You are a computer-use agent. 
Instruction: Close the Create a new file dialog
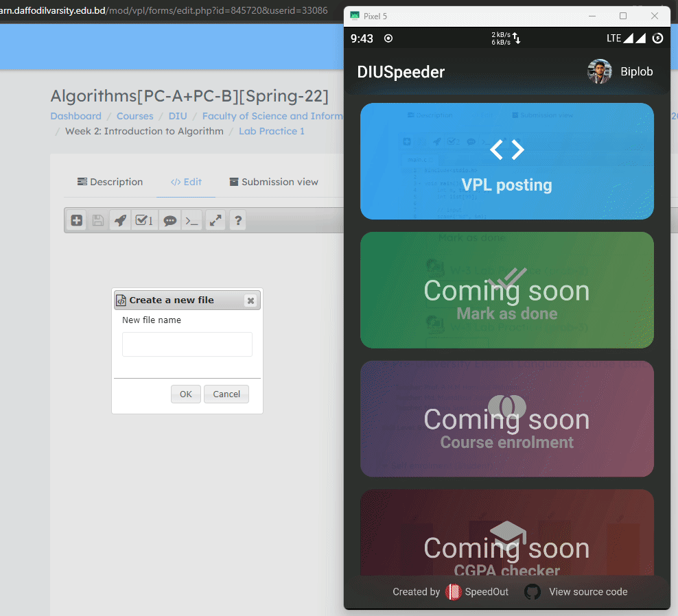(250, 300)
